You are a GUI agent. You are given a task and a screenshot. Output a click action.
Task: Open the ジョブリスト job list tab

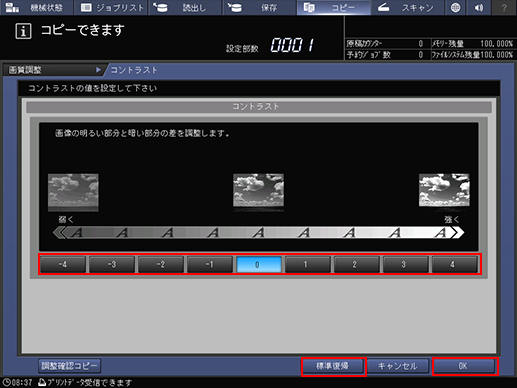click(x=111, y=7)
